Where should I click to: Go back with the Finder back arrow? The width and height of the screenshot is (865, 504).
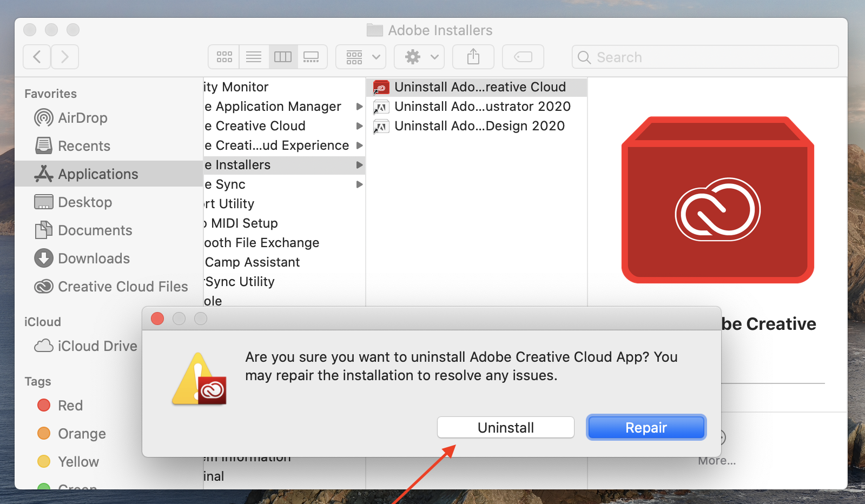(37, 57)
